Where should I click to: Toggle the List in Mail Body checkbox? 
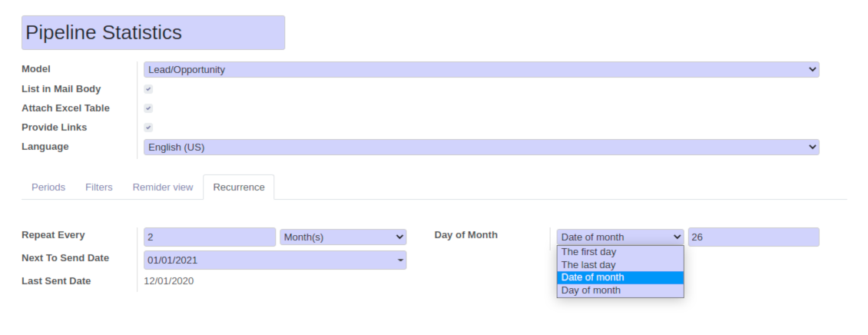pyautogui.click(x=148, y=89)
